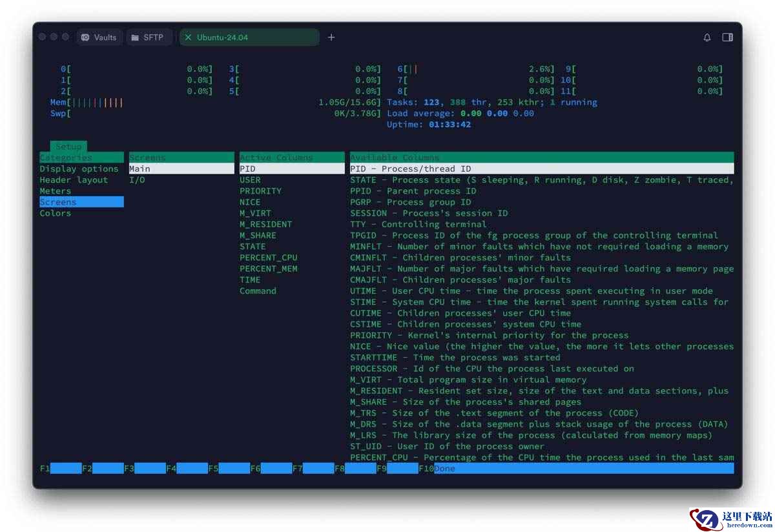Switch to the SFTP tab
Screen dimensions: 775x532
[x=149, y=37]
